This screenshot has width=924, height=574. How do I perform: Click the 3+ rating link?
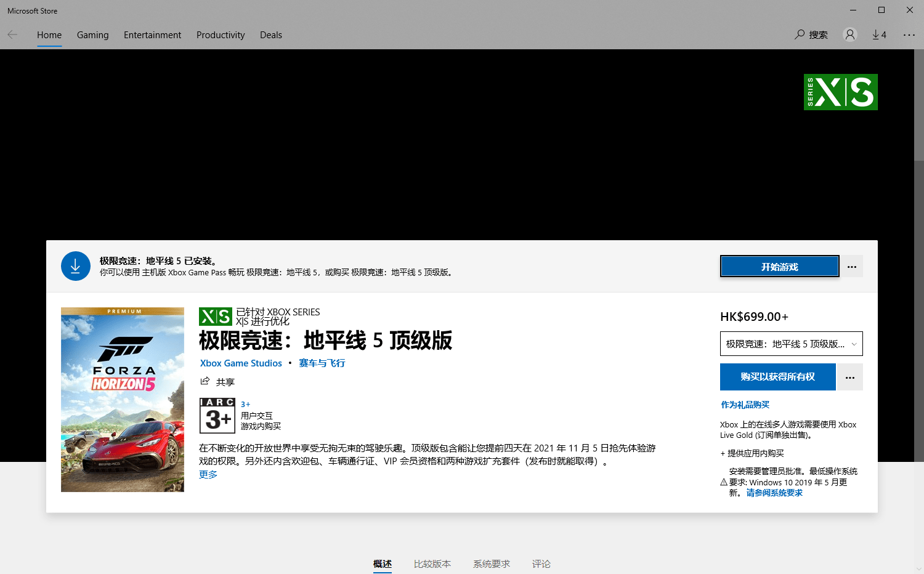[x=245, y=405]
